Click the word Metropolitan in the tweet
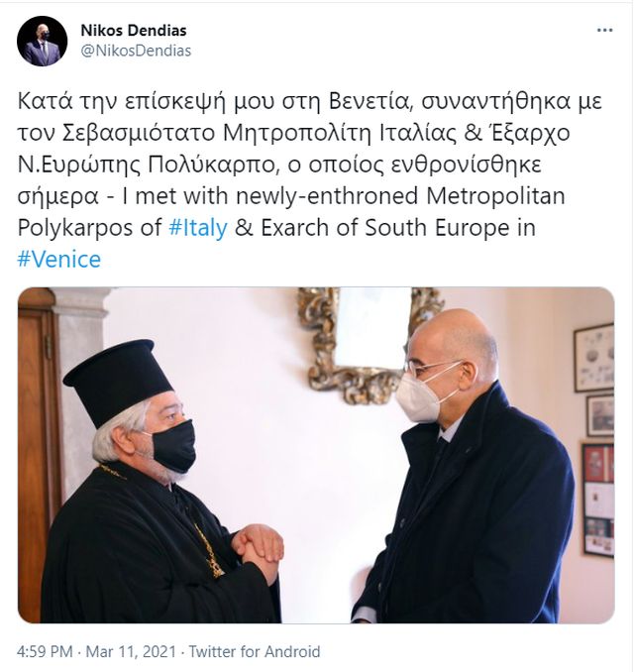 tap(495, 196)
